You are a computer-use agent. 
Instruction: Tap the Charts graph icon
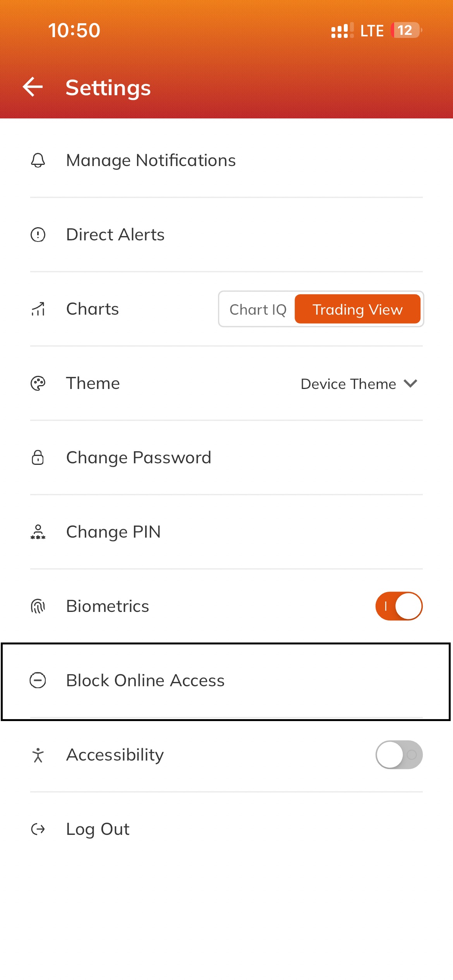pos(38,309)
